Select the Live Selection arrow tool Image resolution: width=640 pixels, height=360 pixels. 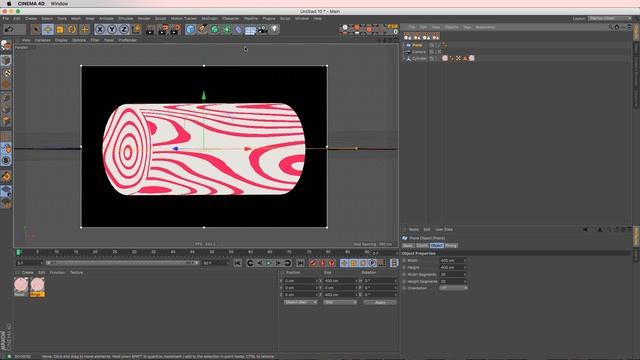tap(35, 29)
